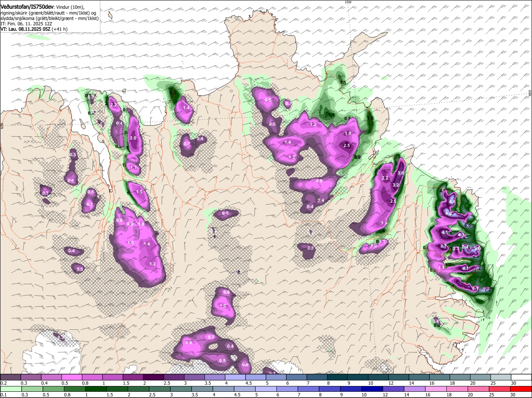This screenshot has height=398, width=532.
Task: Click the rain legend swatch between 6 and 7
Action: [288, 388]
